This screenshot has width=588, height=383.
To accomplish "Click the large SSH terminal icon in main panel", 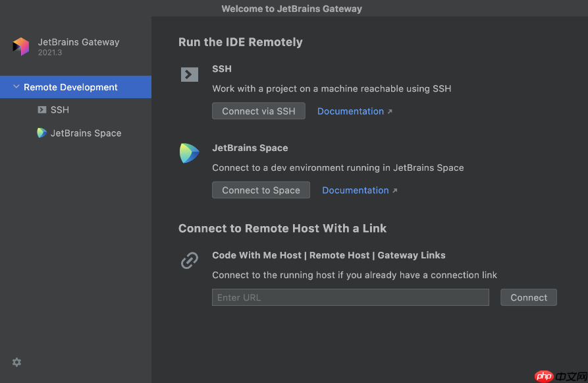I will (x=190, y=74).
